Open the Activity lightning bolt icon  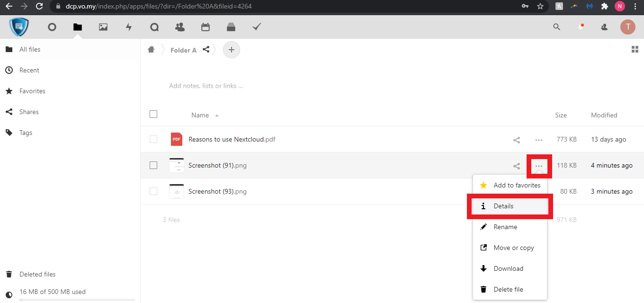click(x=129, y=27)
